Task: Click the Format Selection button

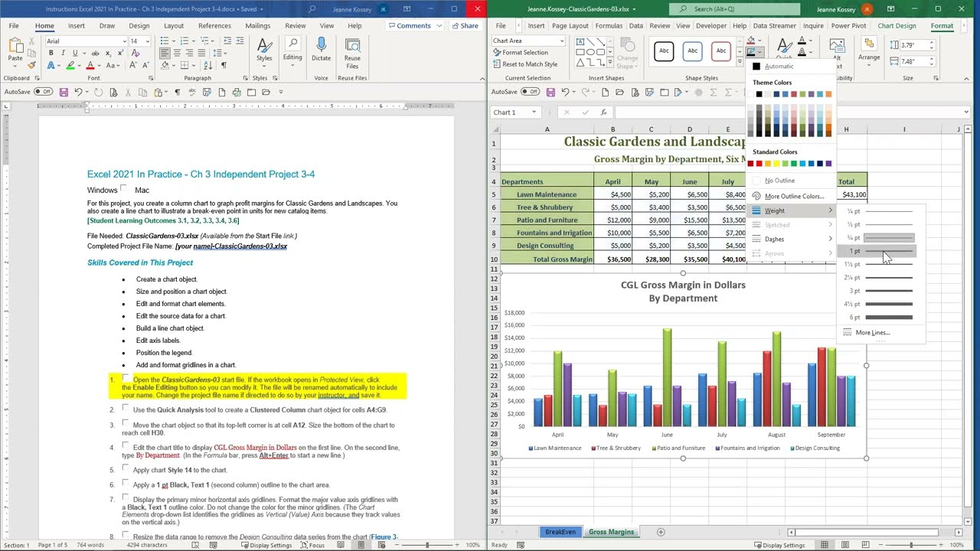Action: click(x=521, y=52)
